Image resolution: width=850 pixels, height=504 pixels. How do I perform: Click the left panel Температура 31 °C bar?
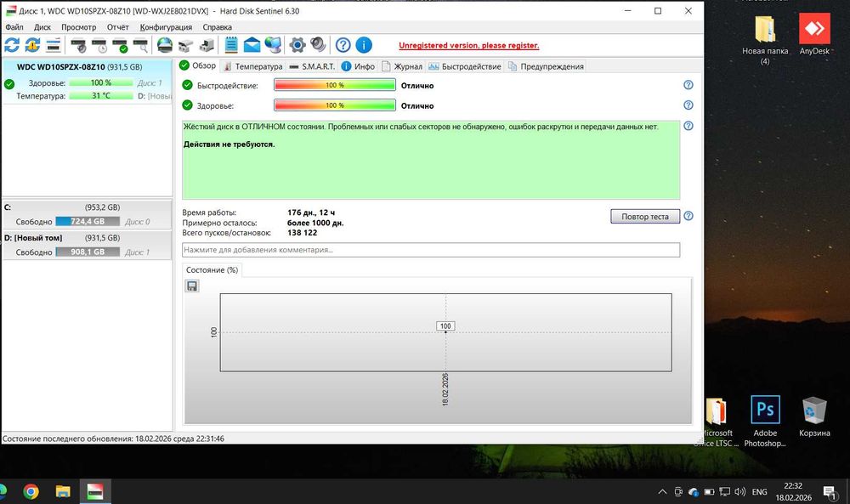(101, 95)
